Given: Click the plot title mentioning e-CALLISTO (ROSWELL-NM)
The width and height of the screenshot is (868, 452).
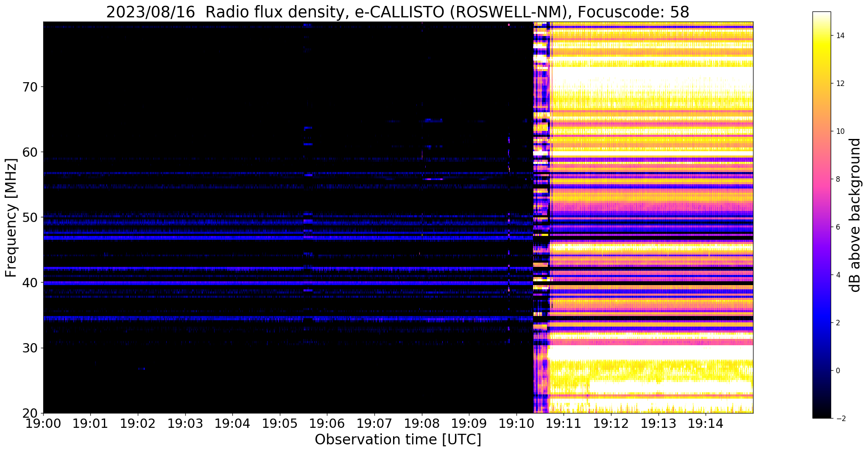Looking at the screenshot, I should [398, 12].
